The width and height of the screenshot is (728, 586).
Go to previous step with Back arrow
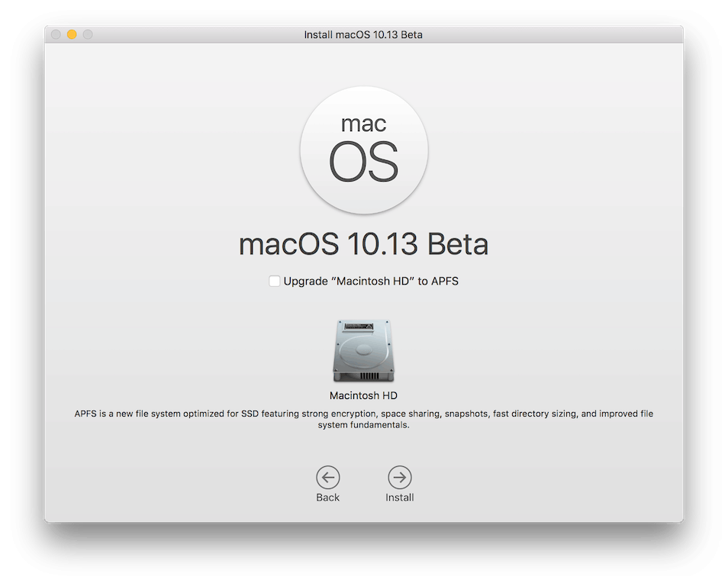[328, 478]
